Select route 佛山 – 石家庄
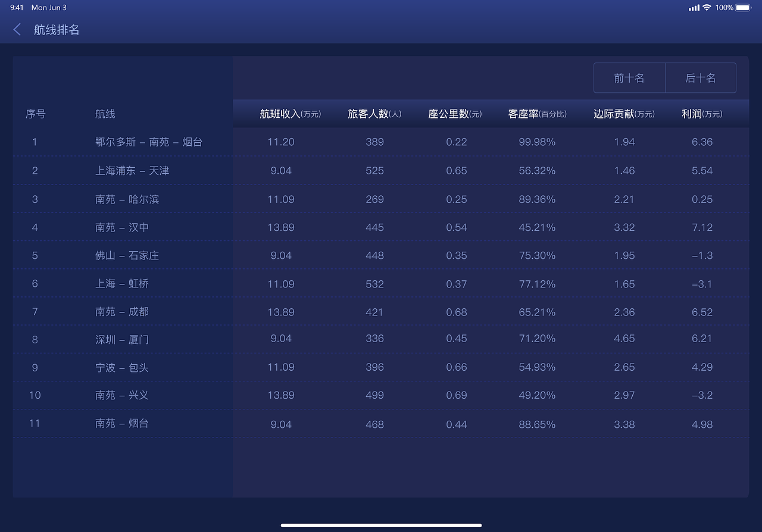This screenshot has width=762, height=532. click(127, 255)
